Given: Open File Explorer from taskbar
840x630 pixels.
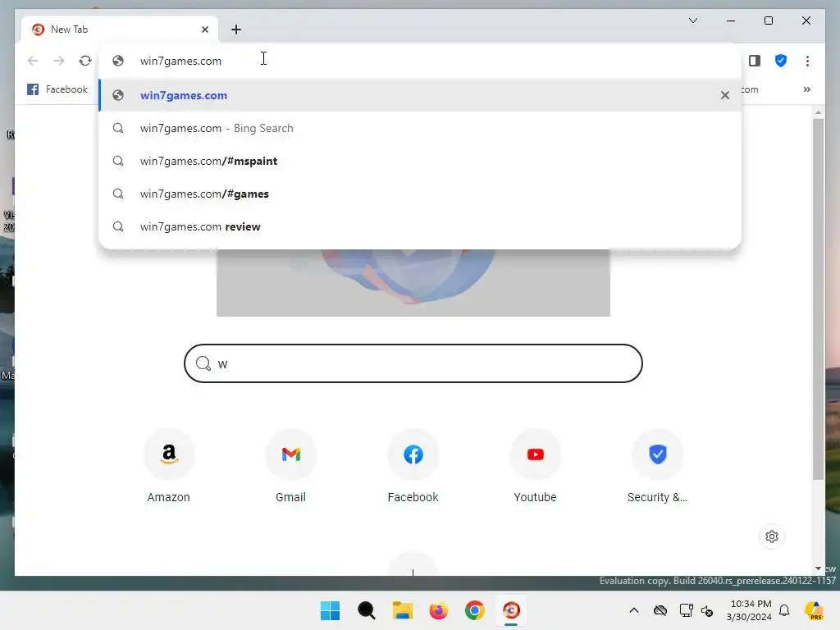Looking at the screenshot, I should coord(402,610).
